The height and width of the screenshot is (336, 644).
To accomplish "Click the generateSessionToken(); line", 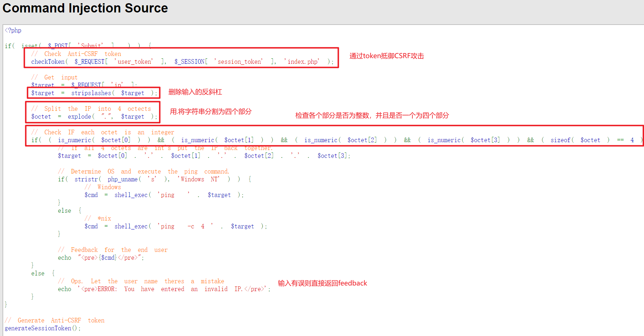I will pos(43,328).
